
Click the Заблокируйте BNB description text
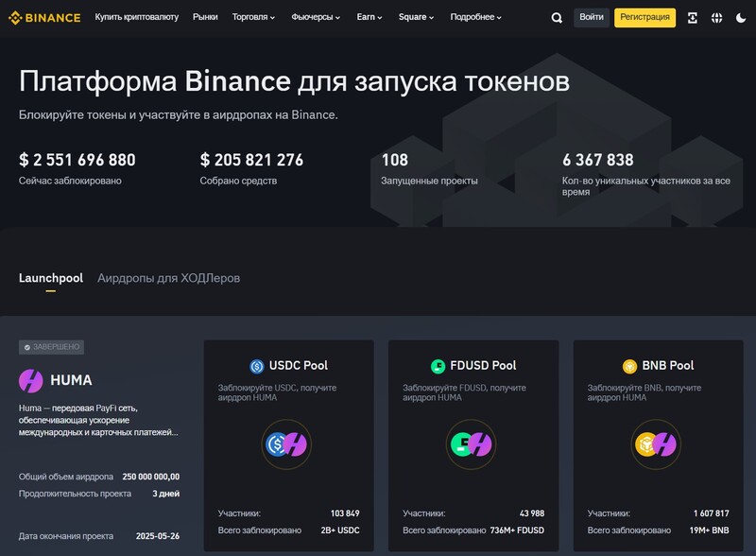(644, 392)
